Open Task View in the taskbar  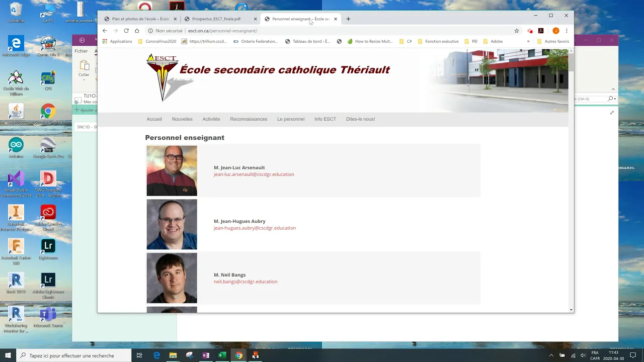[x=139, y=355]
